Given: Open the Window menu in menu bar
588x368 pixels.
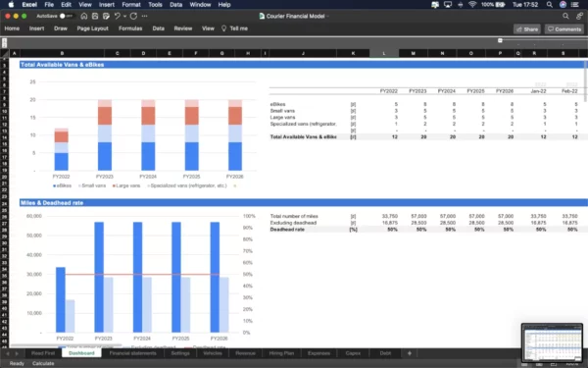Looking at the screenshot, I should (200, 5).
